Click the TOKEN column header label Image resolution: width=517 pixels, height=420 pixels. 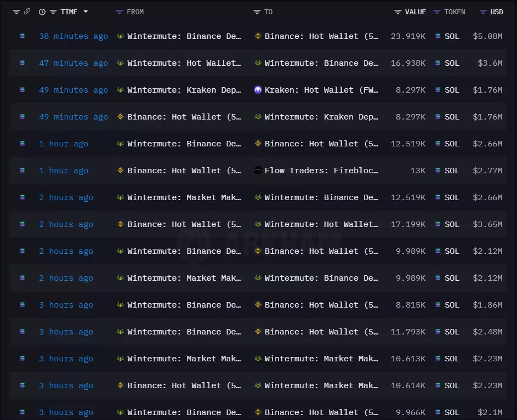tap(454, 12)
